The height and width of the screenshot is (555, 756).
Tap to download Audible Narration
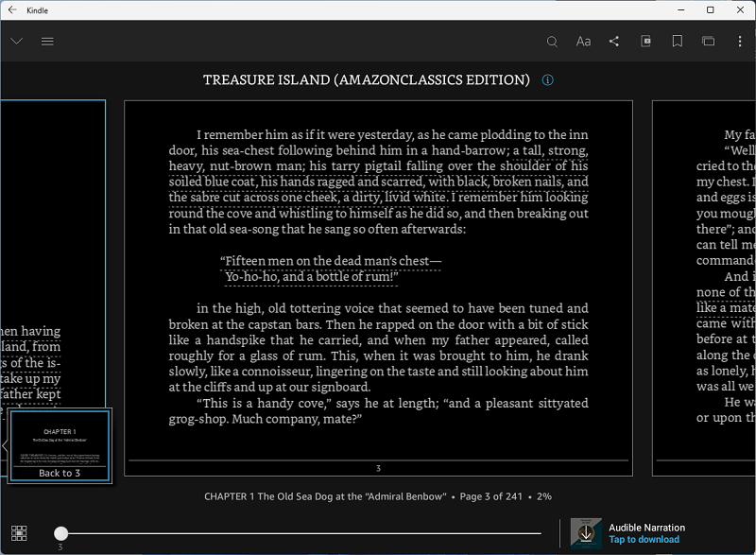pos(644,540)
